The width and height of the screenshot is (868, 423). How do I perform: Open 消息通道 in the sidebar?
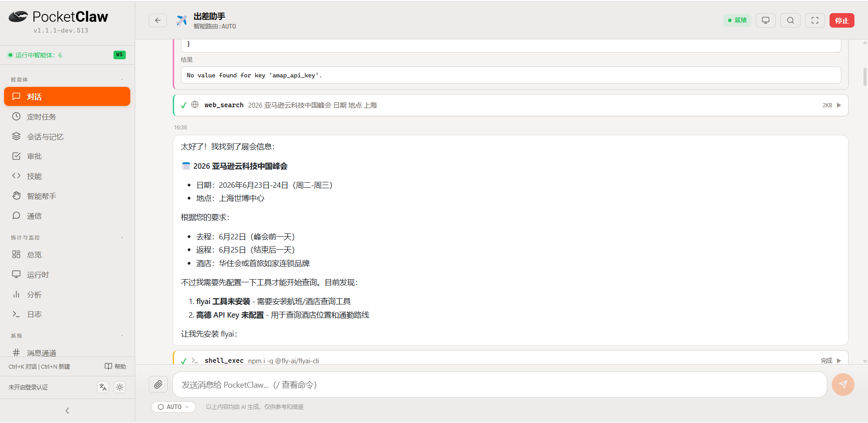(x=67, y=352)
